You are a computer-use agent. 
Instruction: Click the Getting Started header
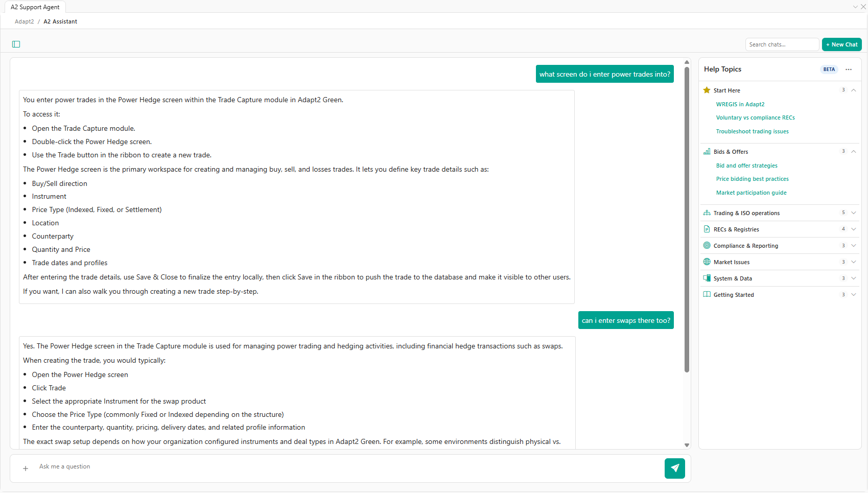click(780, 295)
